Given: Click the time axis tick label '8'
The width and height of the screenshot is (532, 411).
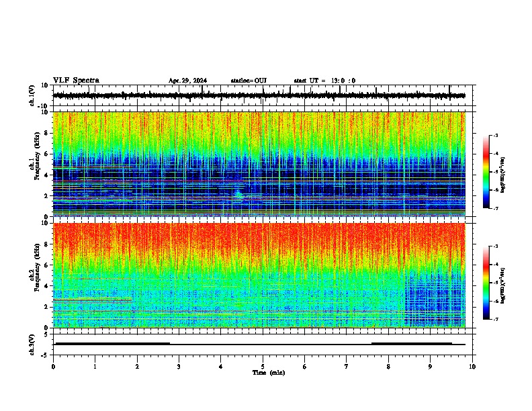Looking at the screenshot, I should (388, 367).
